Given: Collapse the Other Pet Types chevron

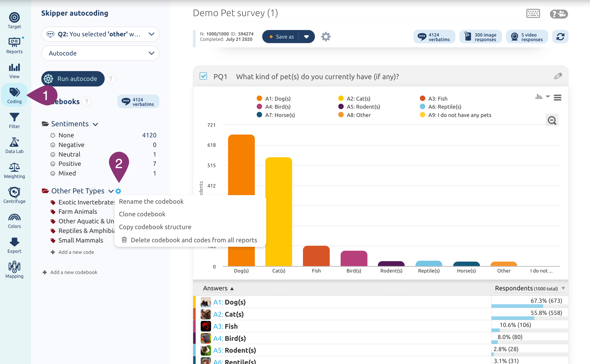Looking at the screenshot, I should pos(111,191).
